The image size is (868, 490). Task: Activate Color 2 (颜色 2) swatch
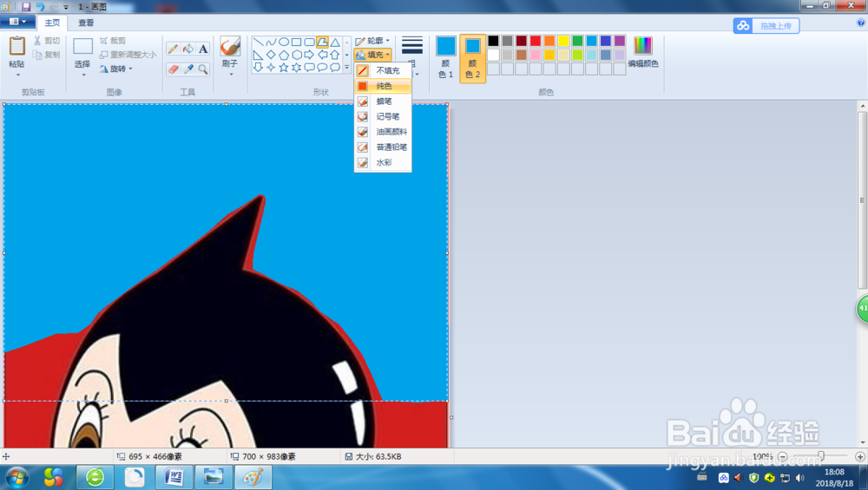pyautogui.click(x=473, y=58)
